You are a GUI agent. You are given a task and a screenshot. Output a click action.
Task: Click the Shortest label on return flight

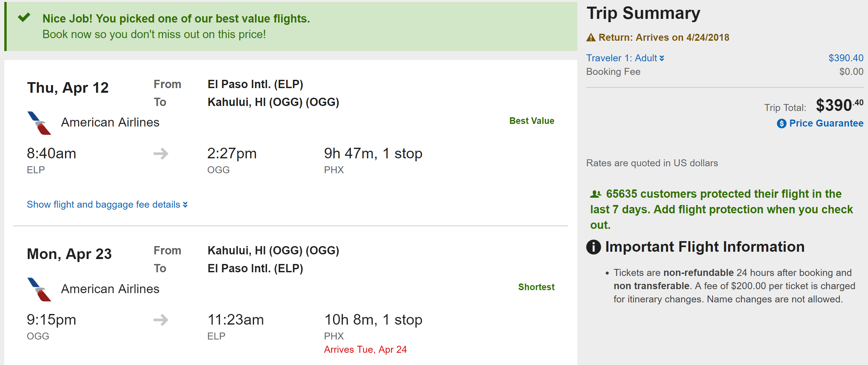(x=536, y=287)
